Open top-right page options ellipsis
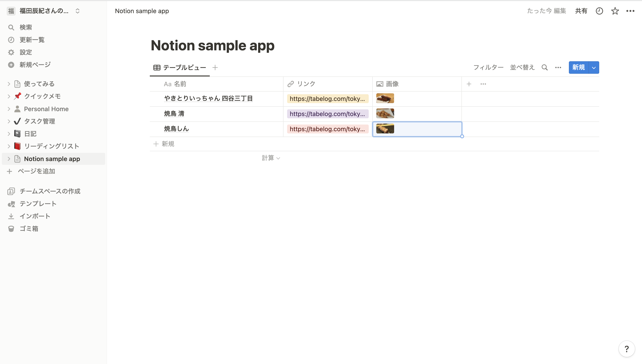 (x=630, y=11)
